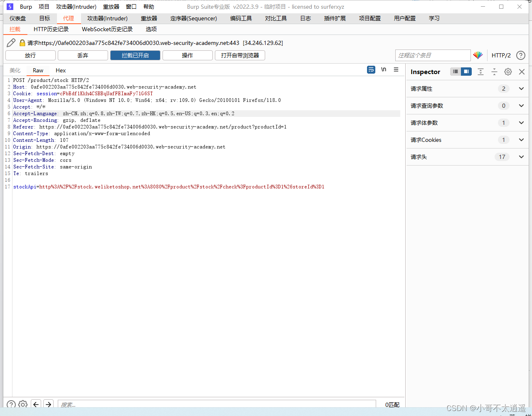This screenshot has width=532, height=416.
Task: Toggle the 拦截已开启 intercept button
Action: pos(135,55)
